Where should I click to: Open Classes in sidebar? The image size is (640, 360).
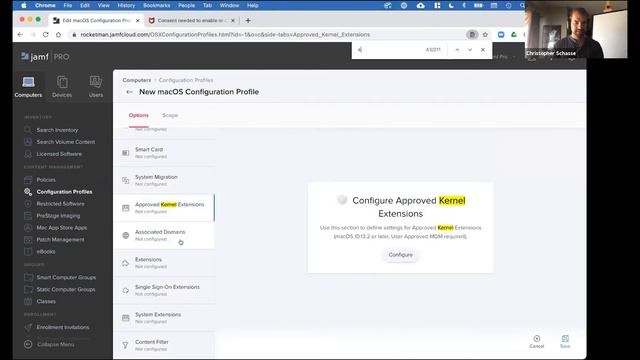pyautogui.click(x=46, y=302)
